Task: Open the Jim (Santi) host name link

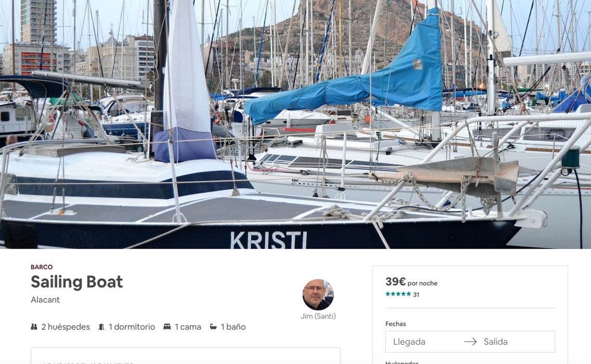Action: pos(318,316)
